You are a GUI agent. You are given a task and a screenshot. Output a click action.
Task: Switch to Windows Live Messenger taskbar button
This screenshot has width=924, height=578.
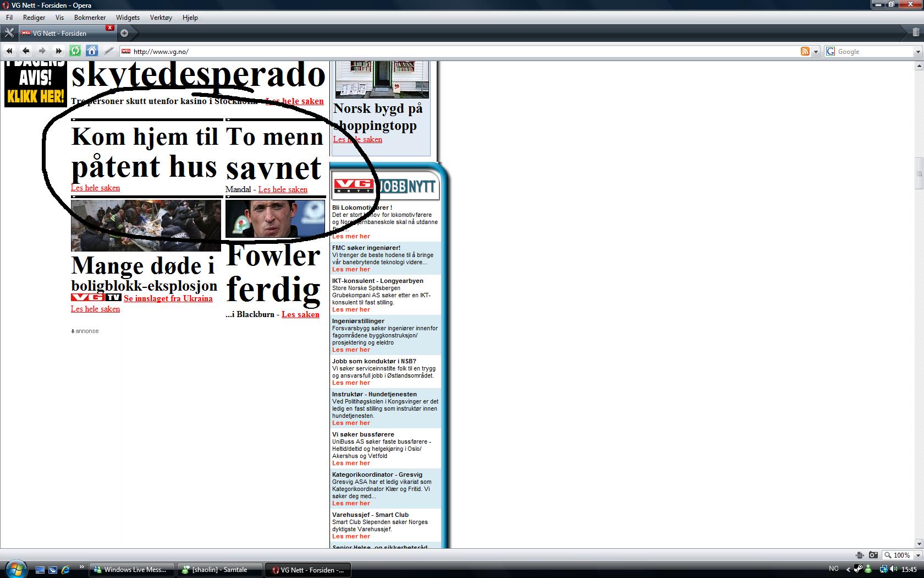(x=132, y=570)
